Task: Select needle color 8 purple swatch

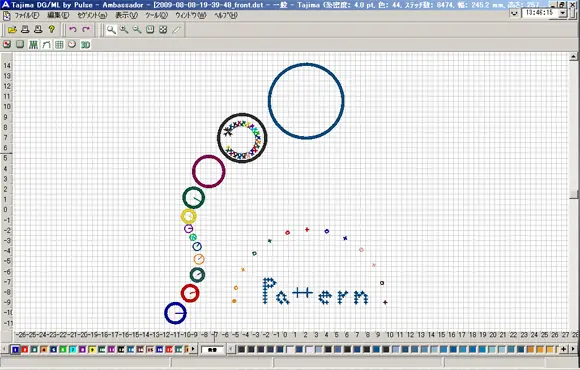Action: coord(82,349)
